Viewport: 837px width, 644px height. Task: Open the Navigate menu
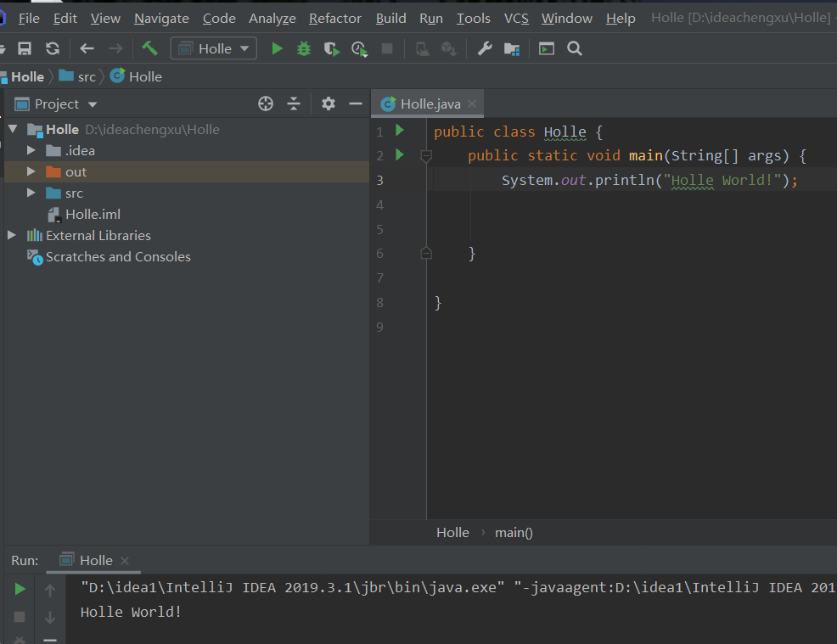pyautogui.click(x=161, y=19)
